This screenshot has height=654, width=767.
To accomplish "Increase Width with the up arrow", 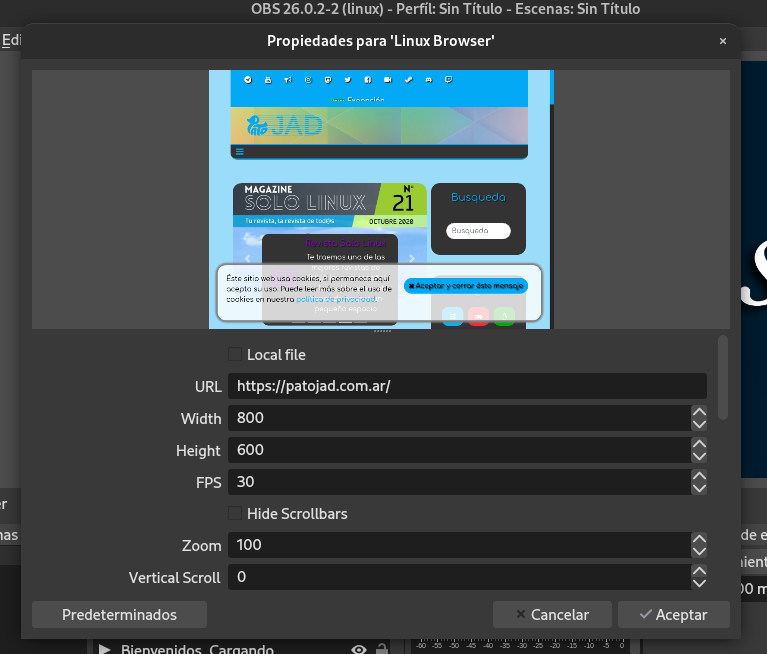I will click(699, 412).
